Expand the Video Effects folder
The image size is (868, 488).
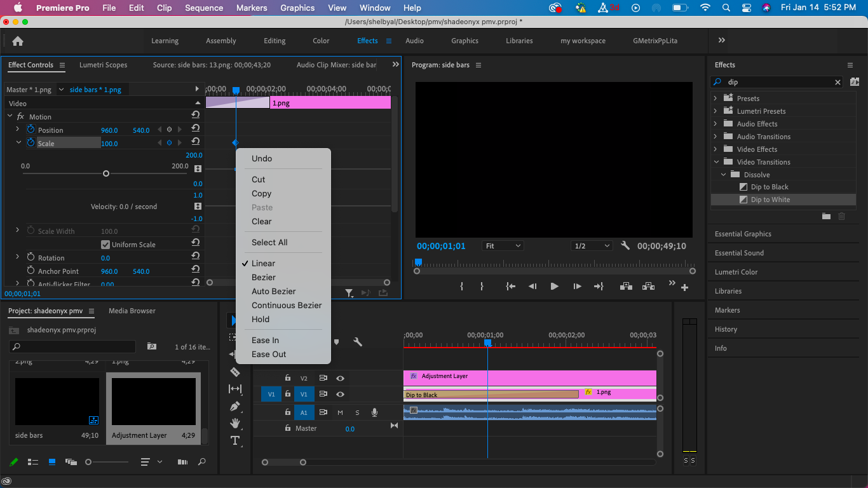coord(716,149)
